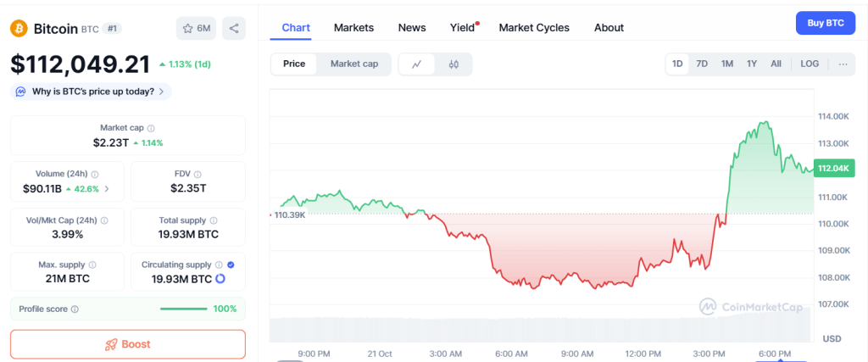This screenshot has height=362, width=868.
Task: Click the share icon button
Action: pos(234,29)
